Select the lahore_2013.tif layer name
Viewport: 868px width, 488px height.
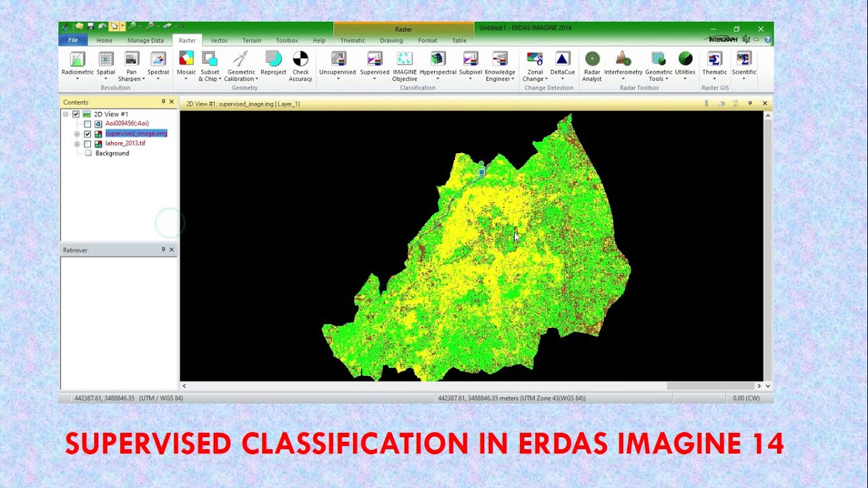tap(125, 144)
